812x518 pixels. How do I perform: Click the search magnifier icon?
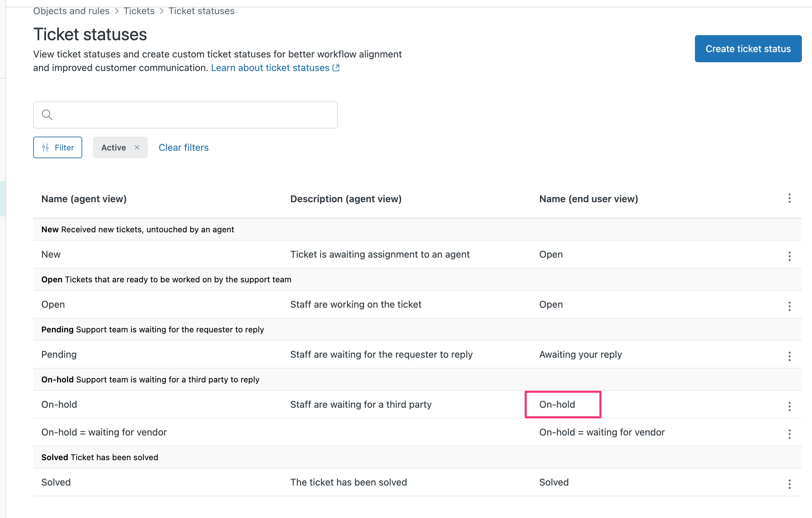coord(47,115)
